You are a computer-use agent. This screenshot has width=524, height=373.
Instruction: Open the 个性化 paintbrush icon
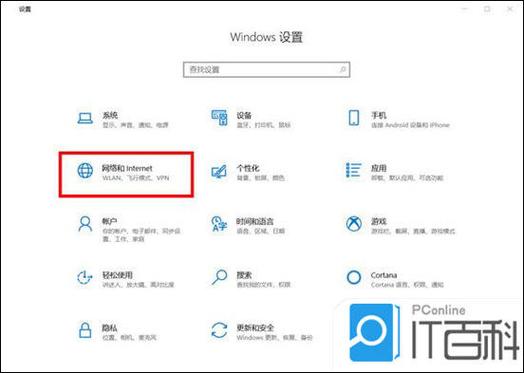tap(219, 171)
